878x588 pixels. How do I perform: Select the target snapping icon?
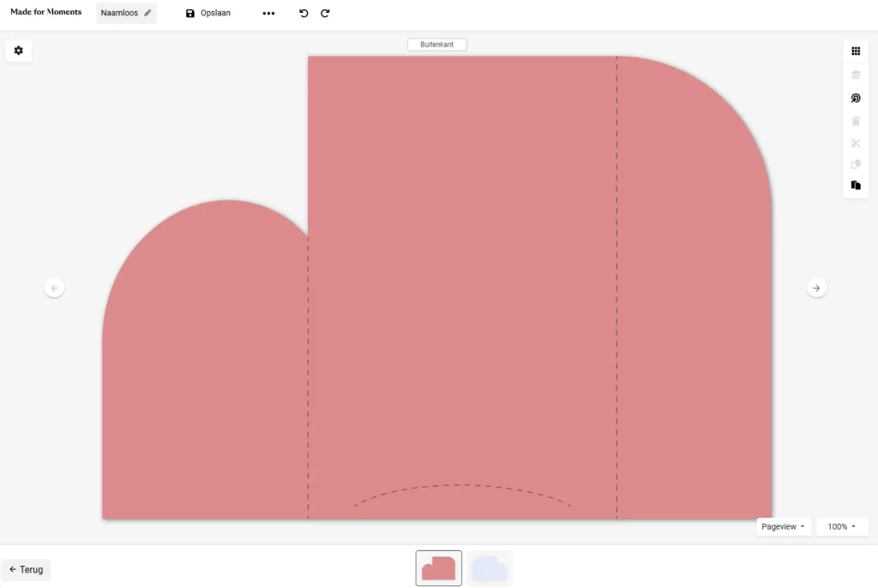855,99
